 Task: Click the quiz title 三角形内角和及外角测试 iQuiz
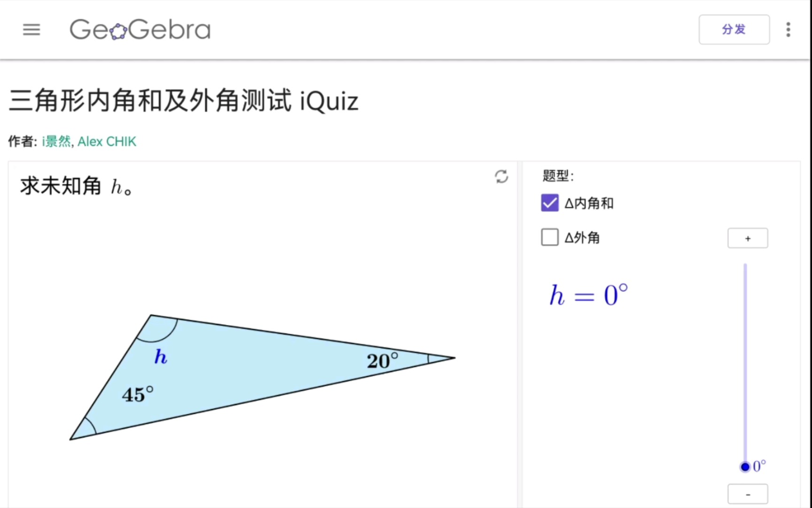183,101
